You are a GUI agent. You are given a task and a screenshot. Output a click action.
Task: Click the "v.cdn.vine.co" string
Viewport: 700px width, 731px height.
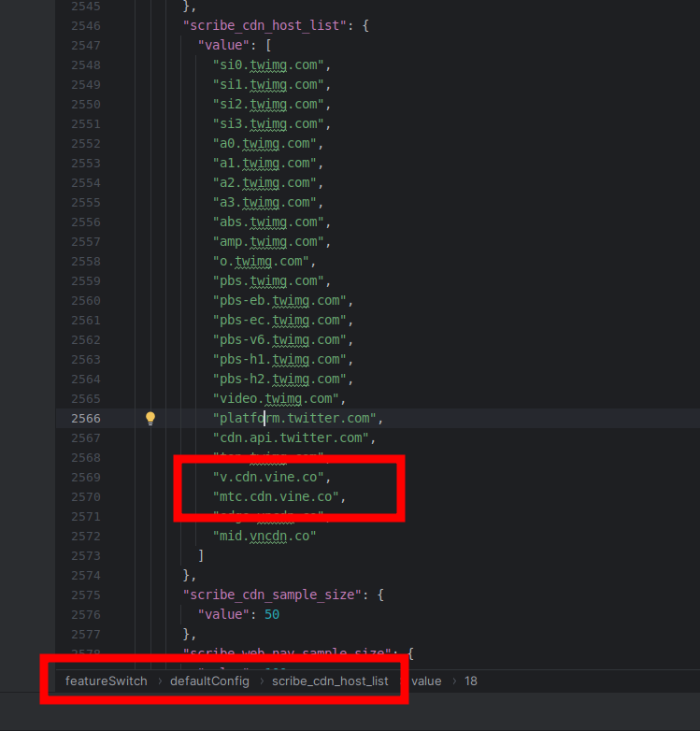click(268, 477)
